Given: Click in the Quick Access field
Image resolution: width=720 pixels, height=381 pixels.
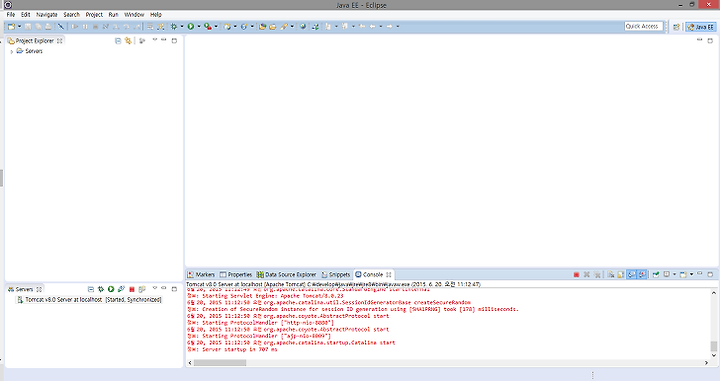Looking at the screenshot, I should [643, 26].
